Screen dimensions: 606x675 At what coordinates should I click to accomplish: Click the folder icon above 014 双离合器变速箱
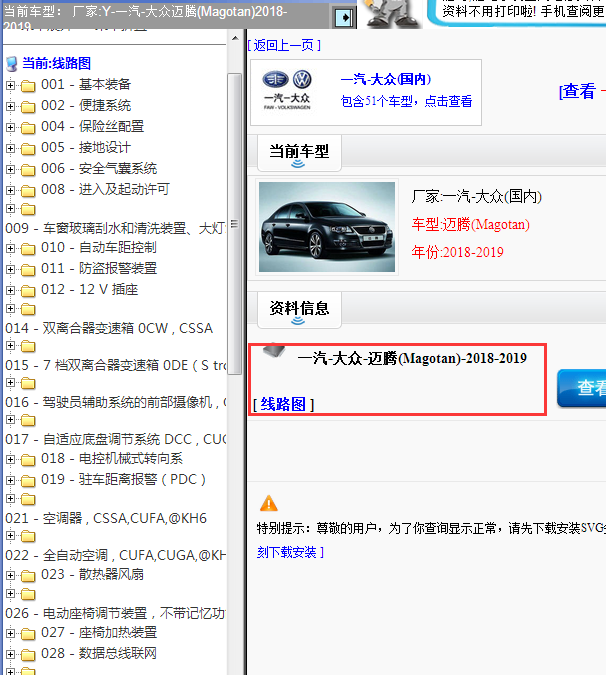coord(28,309)
